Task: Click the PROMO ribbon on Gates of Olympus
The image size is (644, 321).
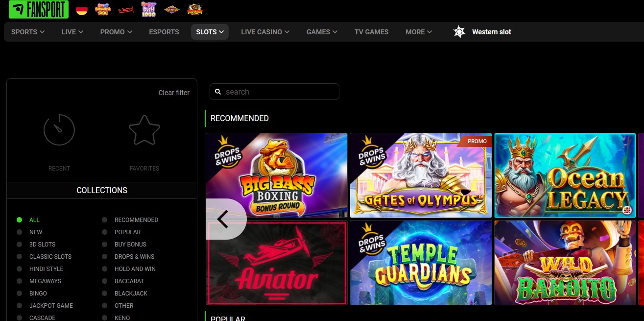Action: pos(475,141)
